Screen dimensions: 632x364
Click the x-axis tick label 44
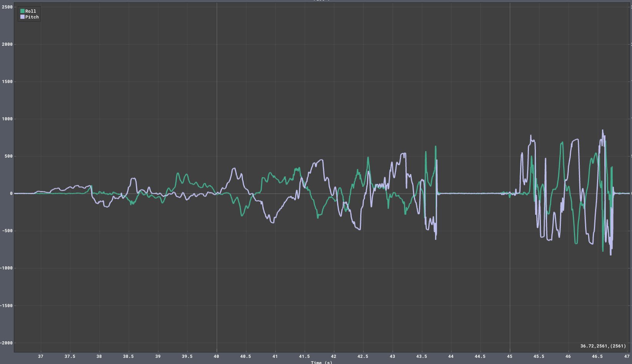point(451,356)
